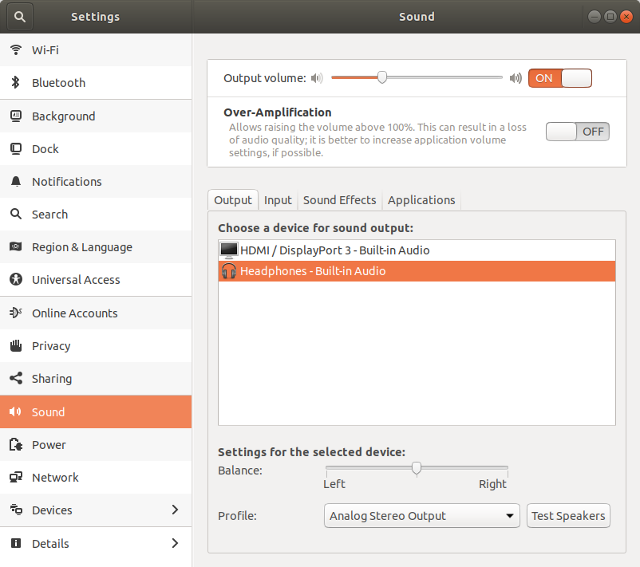Open the Sound Effects tab
The height and width of the screenshot is (567, 640).
point(340,200)
